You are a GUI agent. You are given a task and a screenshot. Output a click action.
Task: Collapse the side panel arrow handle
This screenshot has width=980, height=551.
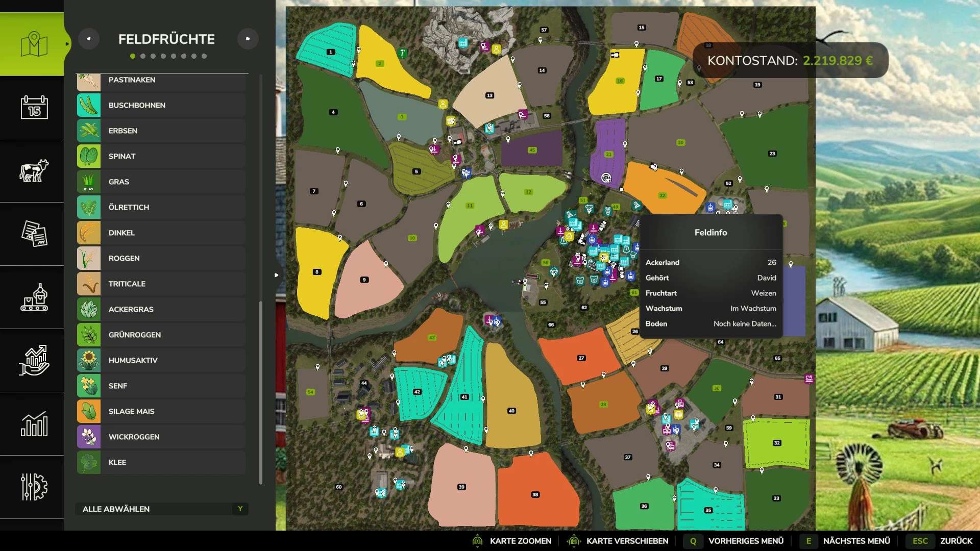tap(276, 275)
